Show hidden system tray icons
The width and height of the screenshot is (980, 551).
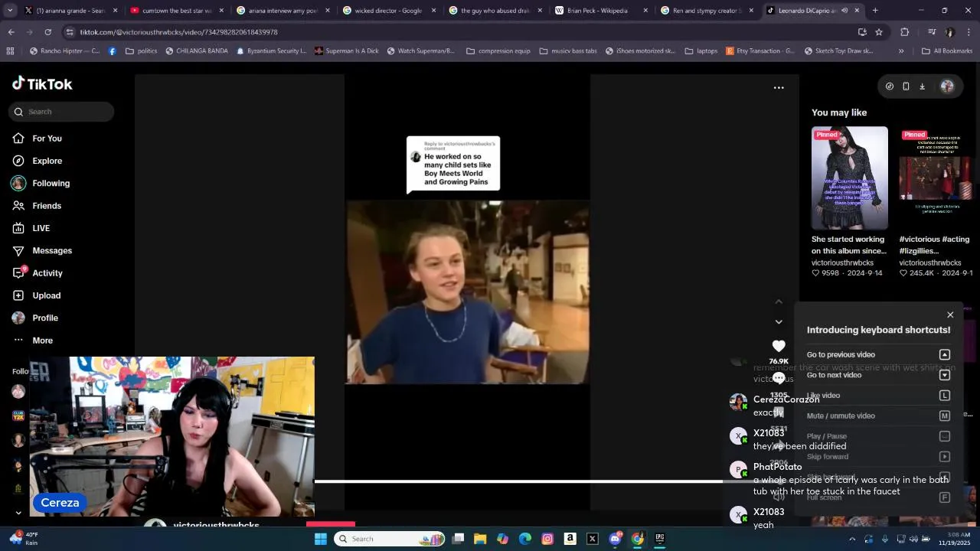(x=851, y=539)
